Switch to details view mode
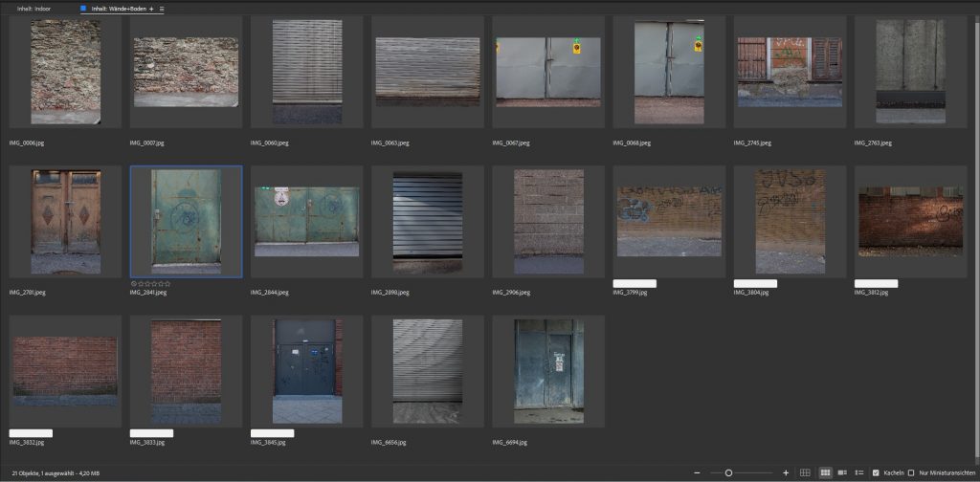 [842, 472]
